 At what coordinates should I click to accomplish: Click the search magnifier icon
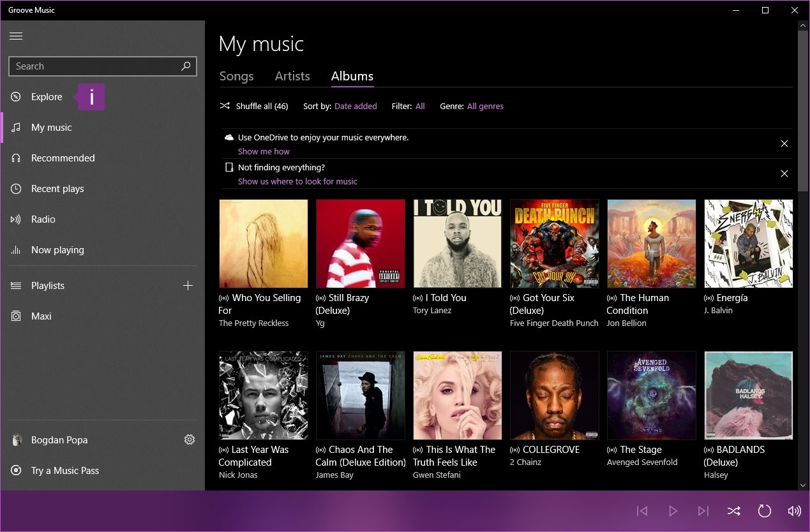(186, 66)
